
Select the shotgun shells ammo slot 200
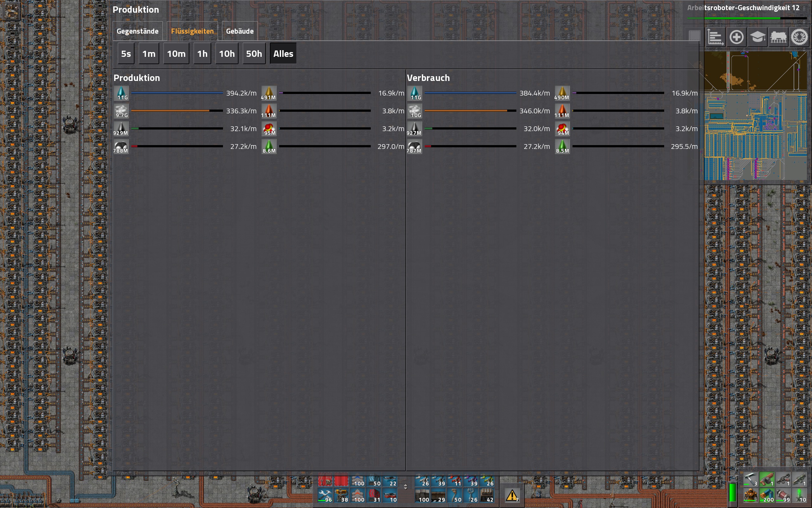click(767, 495)
